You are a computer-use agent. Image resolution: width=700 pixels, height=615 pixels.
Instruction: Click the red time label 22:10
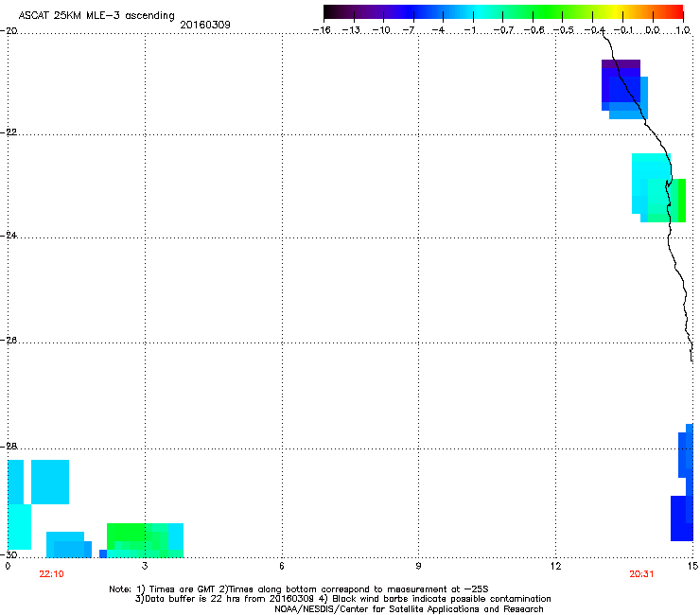point(51,574)
